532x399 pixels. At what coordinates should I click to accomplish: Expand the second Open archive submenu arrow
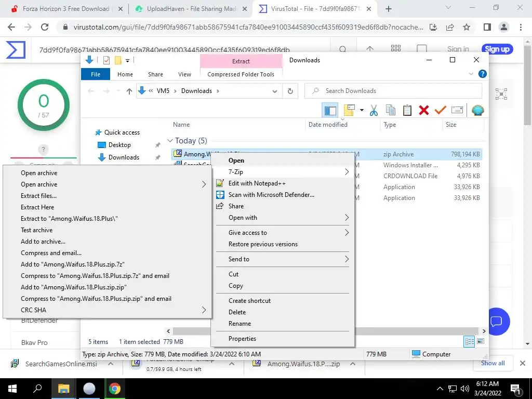coord(204,184)
